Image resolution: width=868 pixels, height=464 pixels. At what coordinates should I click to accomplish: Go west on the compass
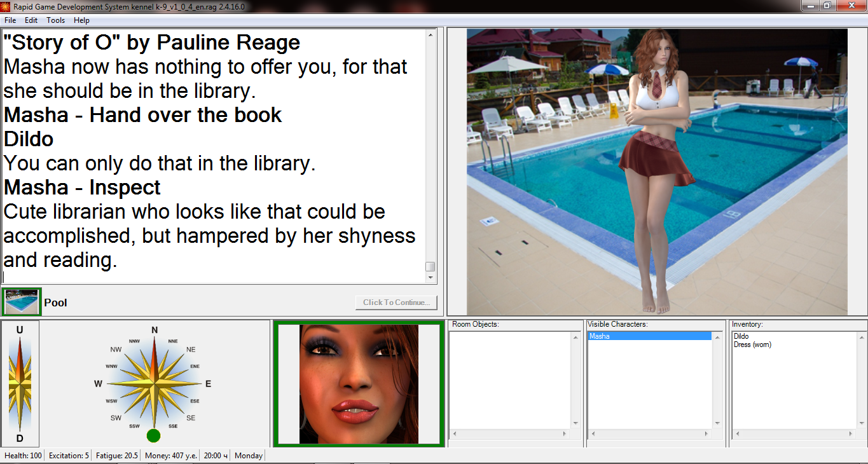pos(98,384)
